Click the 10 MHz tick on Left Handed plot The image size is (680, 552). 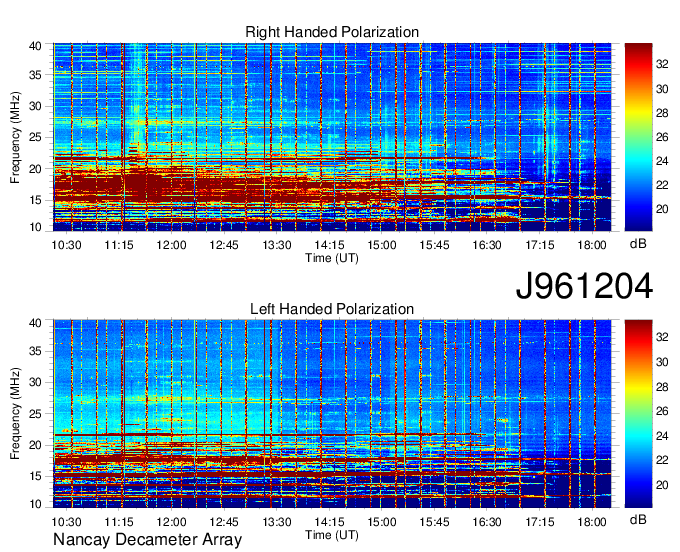pyautogui.click(x=36, y=504)
